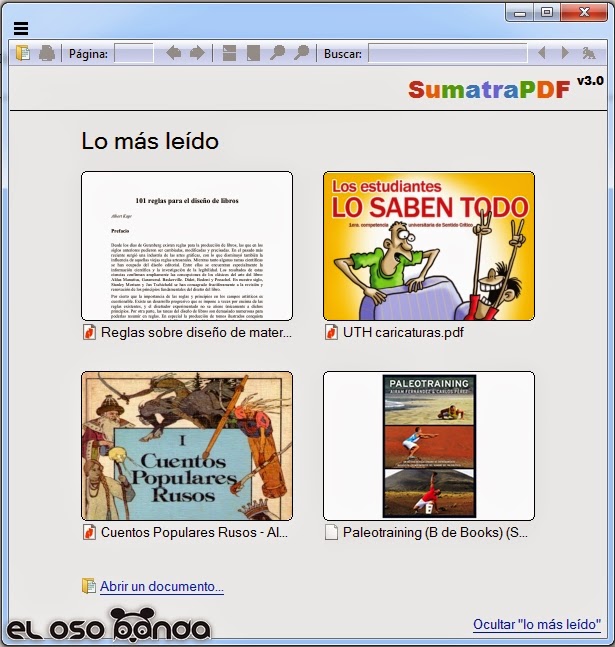Maximize the SumatraPDF window

(547, 13)
